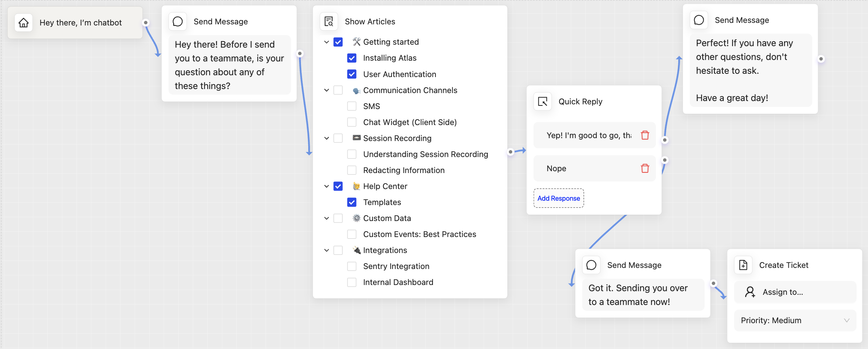The height and width of the screenshot is (349, 868).
Task: Collapse the Communication Channels section
Action: [x=326, y=90]
